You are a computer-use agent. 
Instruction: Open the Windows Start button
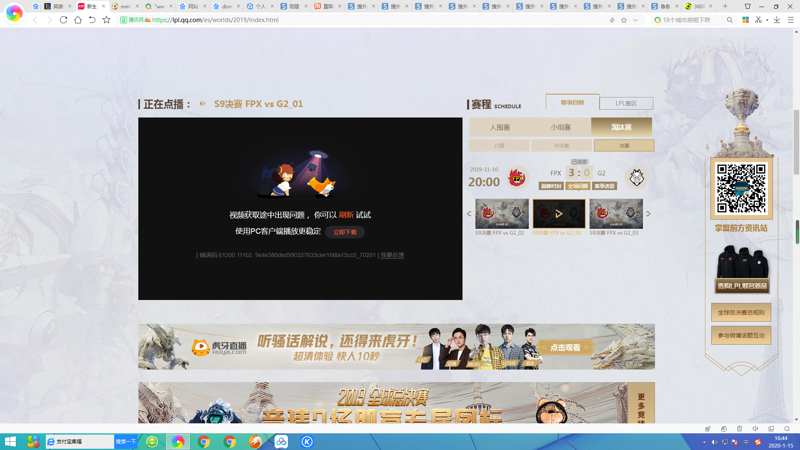(10, 442)
